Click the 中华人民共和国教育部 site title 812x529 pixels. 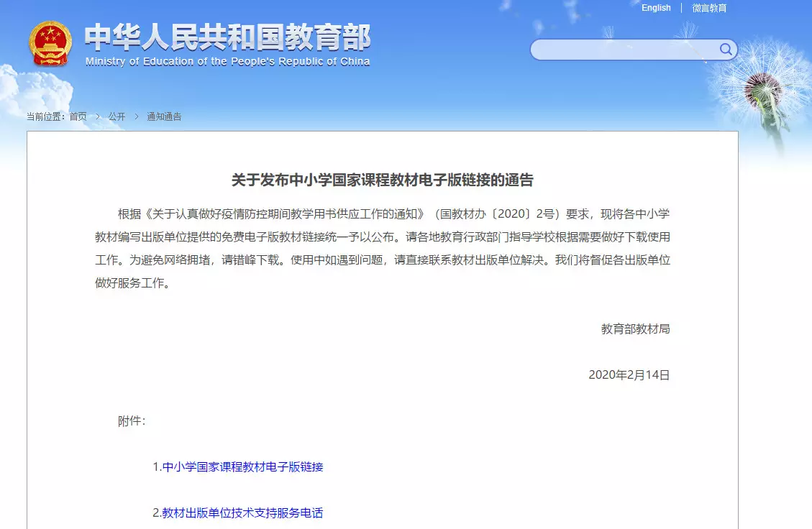pos(227,37)
